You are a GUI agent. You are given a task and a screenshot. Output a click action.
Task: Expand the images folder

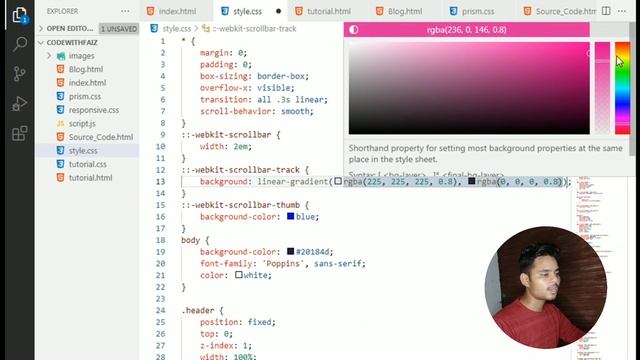81,56
